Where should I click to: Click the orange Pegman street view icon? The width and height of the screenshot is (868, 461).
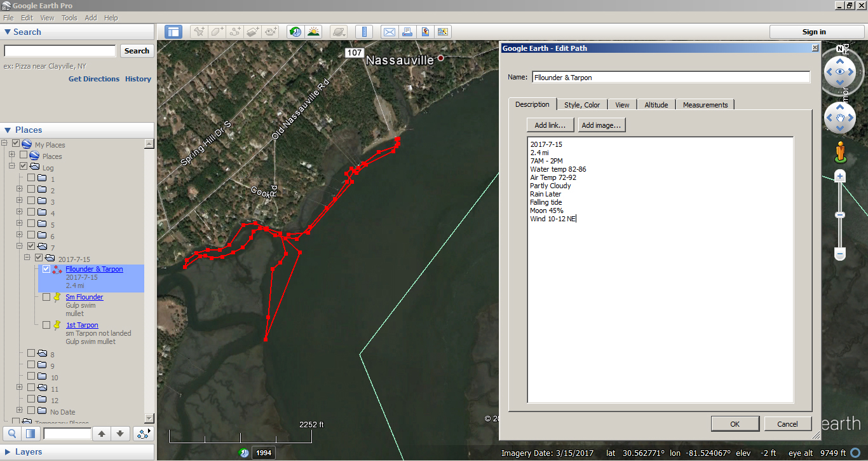[840, 151]
